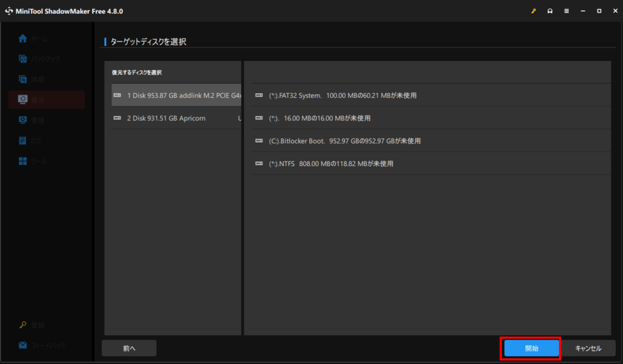Open the Log (ログ) clipboard icon
Image resolution: width=623 pixels, height=364 pixels.
[x=23, y=141]
